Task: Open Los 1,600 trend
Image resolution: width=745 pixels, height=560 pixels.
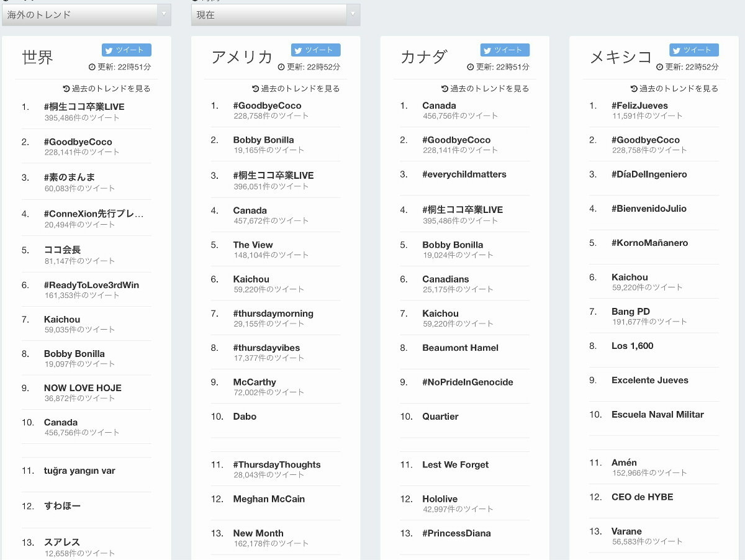Action: pyautogui.click(x=633, y=346)
